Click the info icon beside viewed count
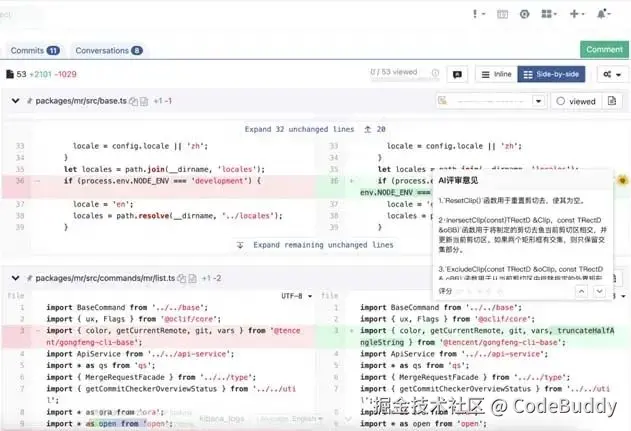631x431 pixels. tap(435, 73)
